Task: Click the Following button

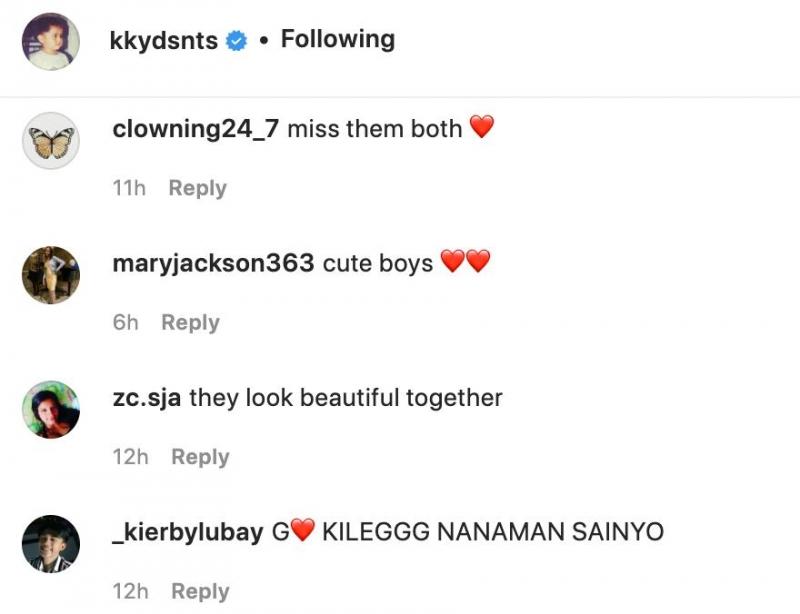Action: [337, 40]
